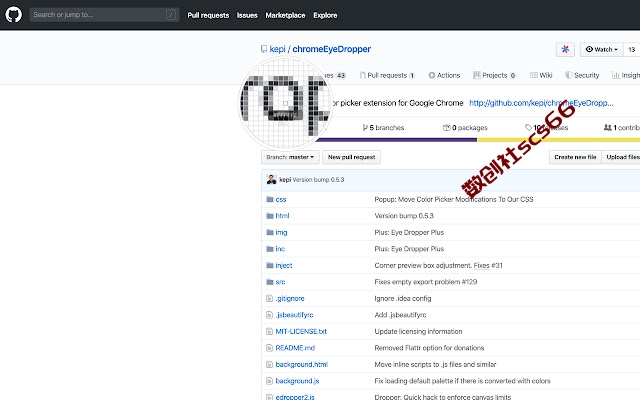Click kepi's avatar in commit row

(271, 180)
